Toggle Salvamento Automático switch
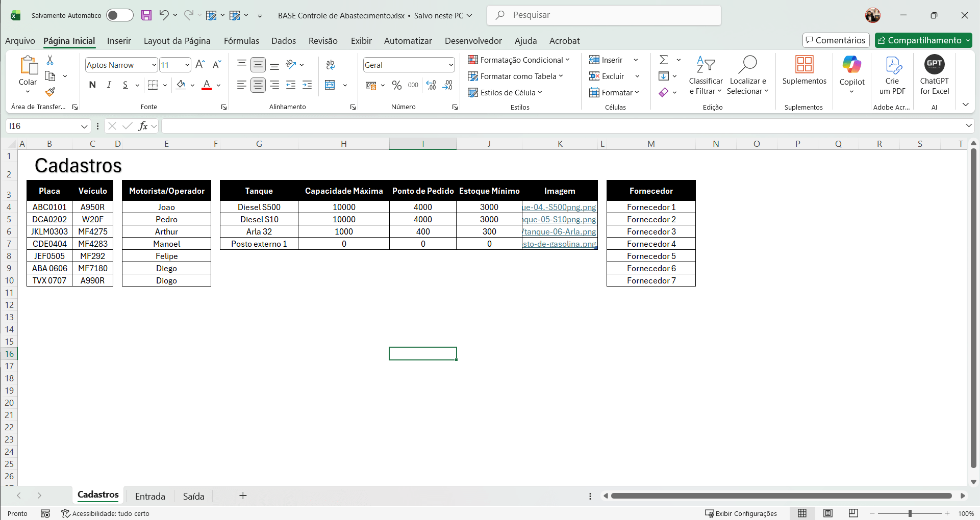 (x=119, y=15)
